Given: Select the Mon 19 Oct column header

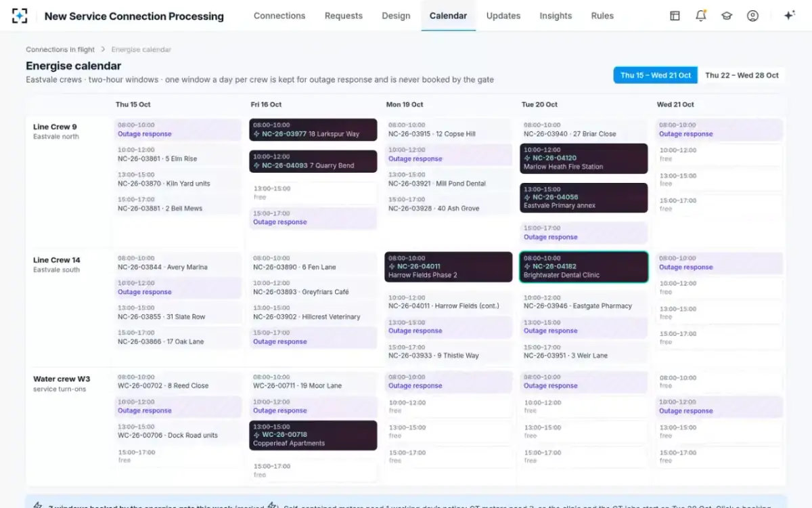Looking at the screenshot, I should click(x=405, y=104).
